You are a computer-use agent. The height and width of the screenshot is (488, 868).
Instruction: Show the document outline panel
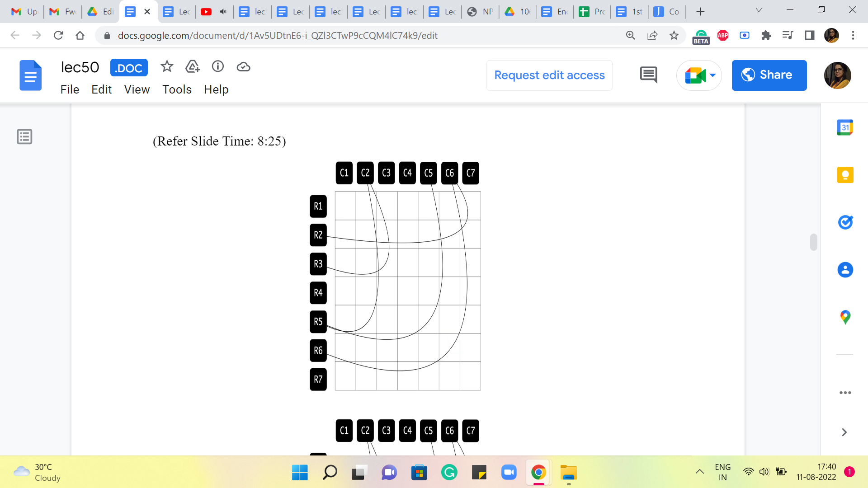pos(24,136)
